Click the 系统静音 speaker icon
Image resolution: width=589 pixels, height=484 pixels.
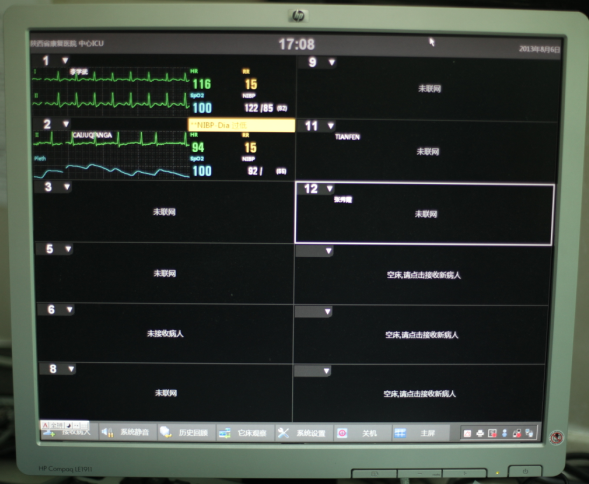pos(107,433)
